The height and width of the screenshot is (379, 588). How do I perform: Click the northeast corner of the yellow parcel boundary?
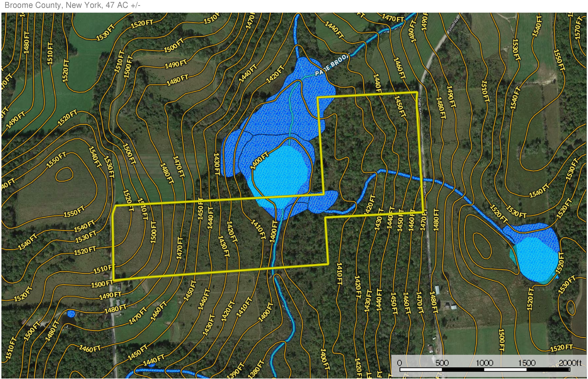[x=417, y=92]
